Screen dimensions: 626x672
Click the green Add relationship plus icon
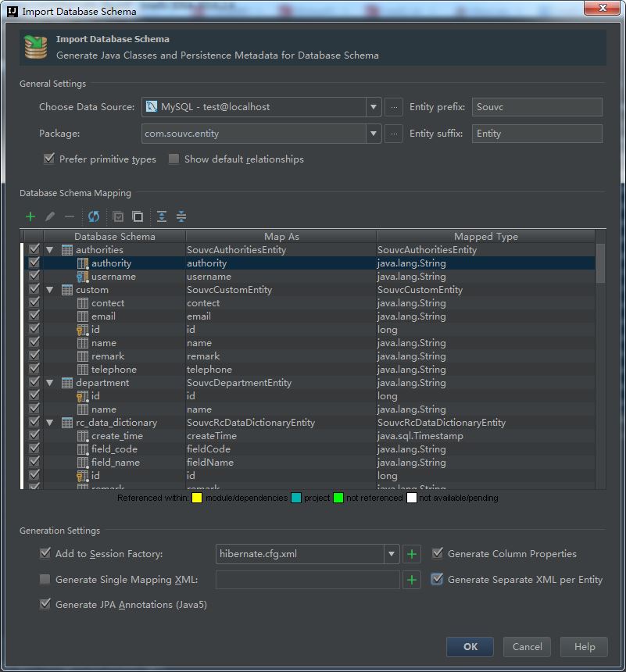pos(30,216)
